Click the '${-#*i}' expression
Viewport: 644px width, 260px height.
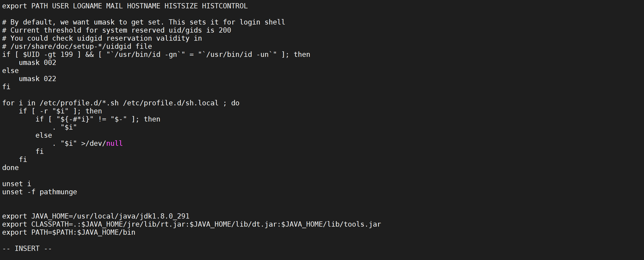click(x=75, y=119)
